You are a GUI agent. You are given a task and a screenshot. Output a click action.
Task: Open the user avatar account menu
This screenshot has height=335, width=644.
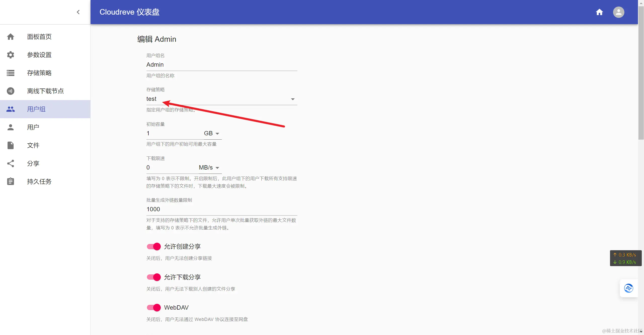pos(618,12)
